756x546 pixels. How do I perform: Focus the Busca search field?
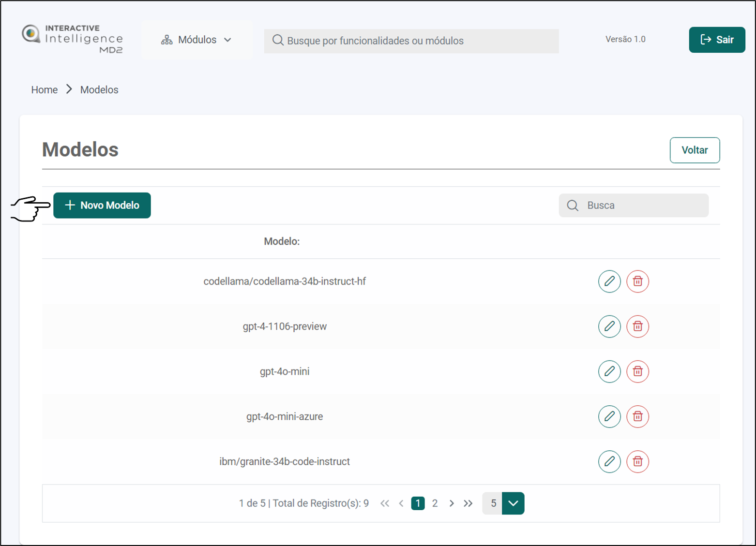(x=639, y=206)
